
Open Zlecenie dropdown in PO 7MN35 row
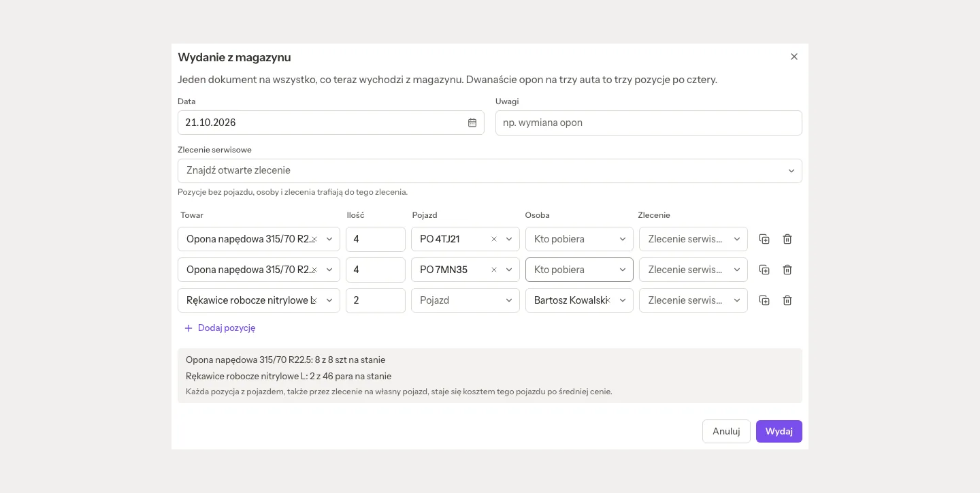[693, 270]
